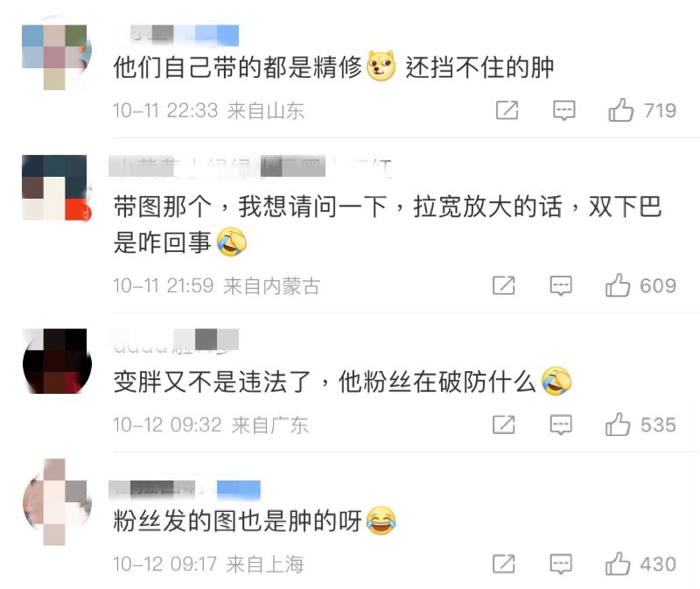700x589 pixels.
Task: Select comment text 他们自己带的都是精修
Action: (x=237, y=67)
